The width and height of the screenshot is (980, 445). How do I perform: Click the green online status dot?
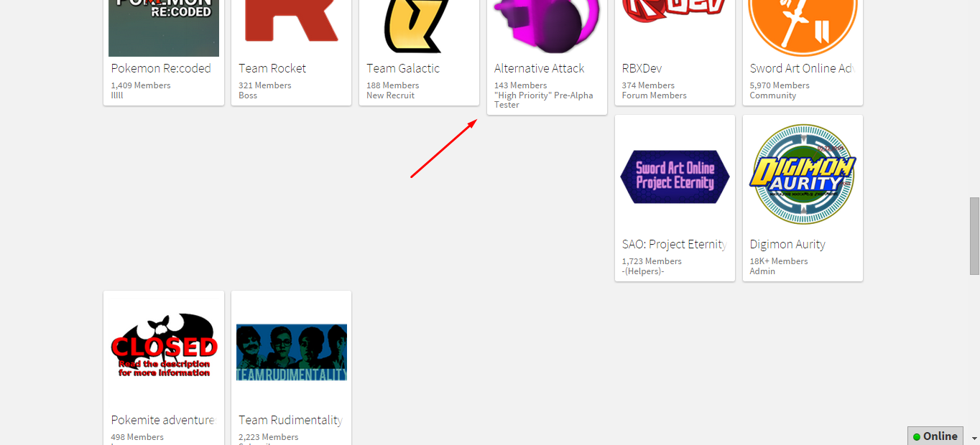click(x=917, y=436)
